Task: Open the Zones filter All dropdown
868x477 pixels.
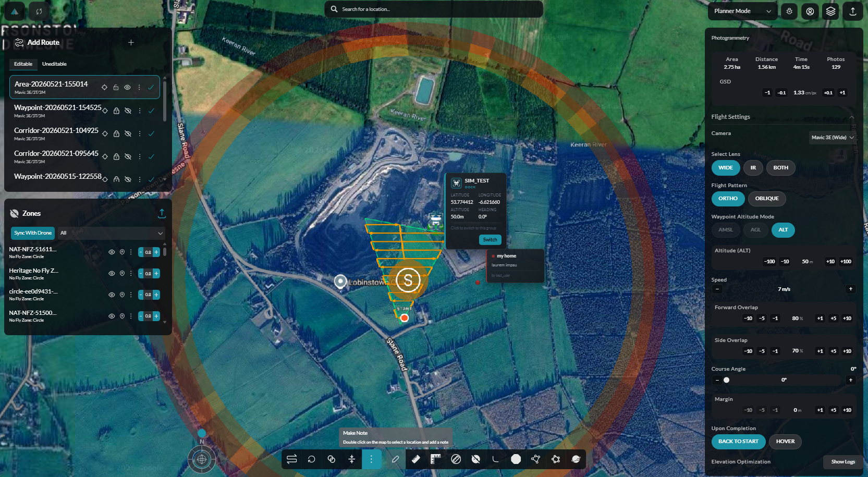Action: pyautogui.click(x=112, y=233)
